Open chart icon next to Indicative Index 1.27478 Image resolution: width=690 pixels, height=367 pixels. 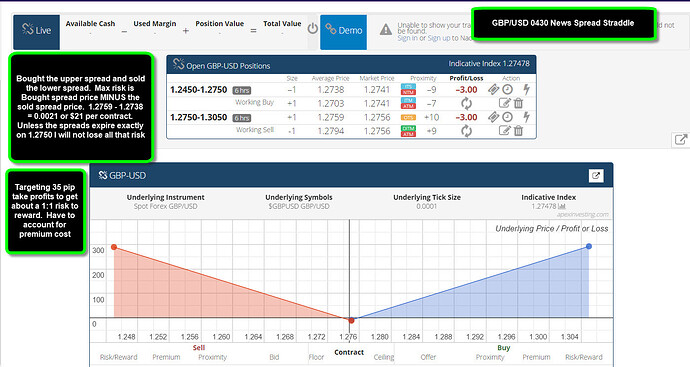pos(561,206)
